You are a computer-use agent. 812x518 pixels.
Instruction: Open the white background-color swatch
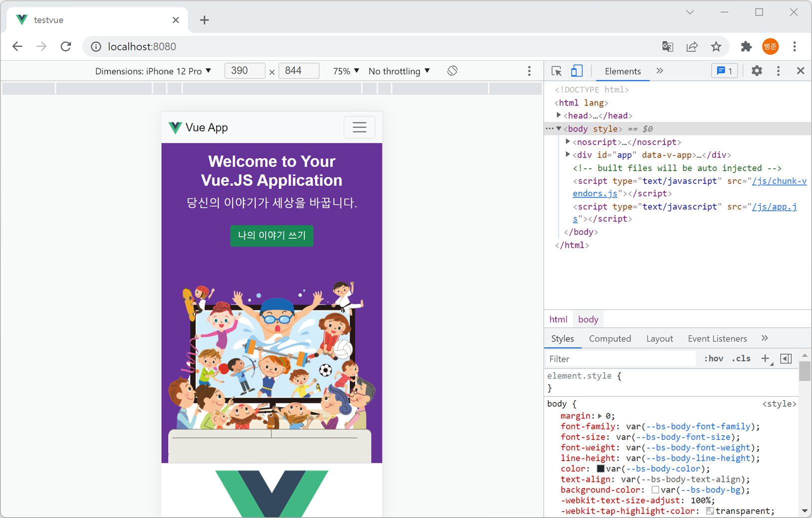pos(655,490)
